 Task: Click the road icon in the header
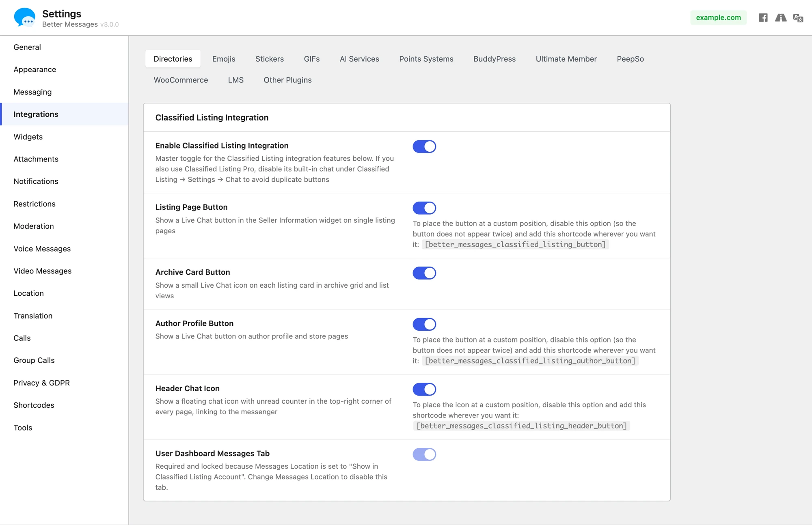pos(781,17)
